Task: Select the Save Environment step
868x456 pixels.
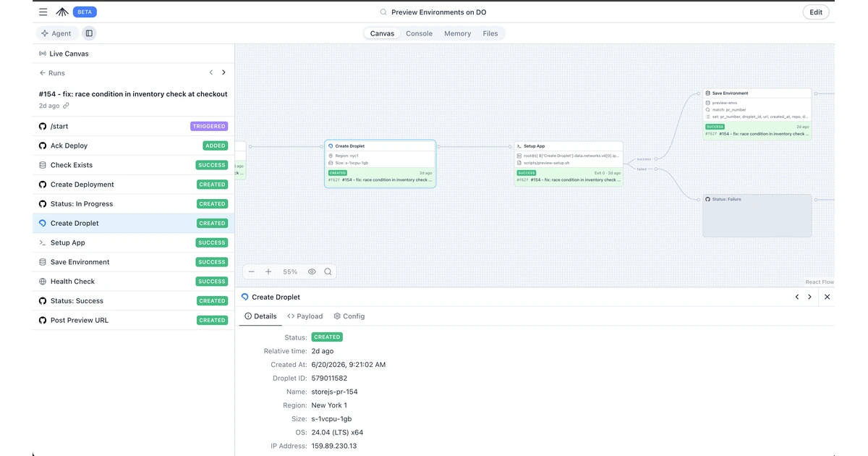Action: click(134, 262)
